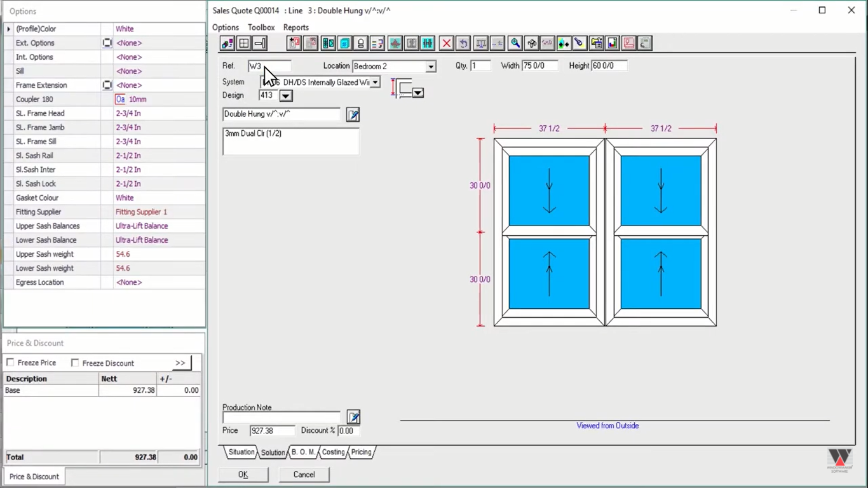Click the grid layout toolbar icon
The height and width of the screenshot is (488, 868).
[243, 43]
